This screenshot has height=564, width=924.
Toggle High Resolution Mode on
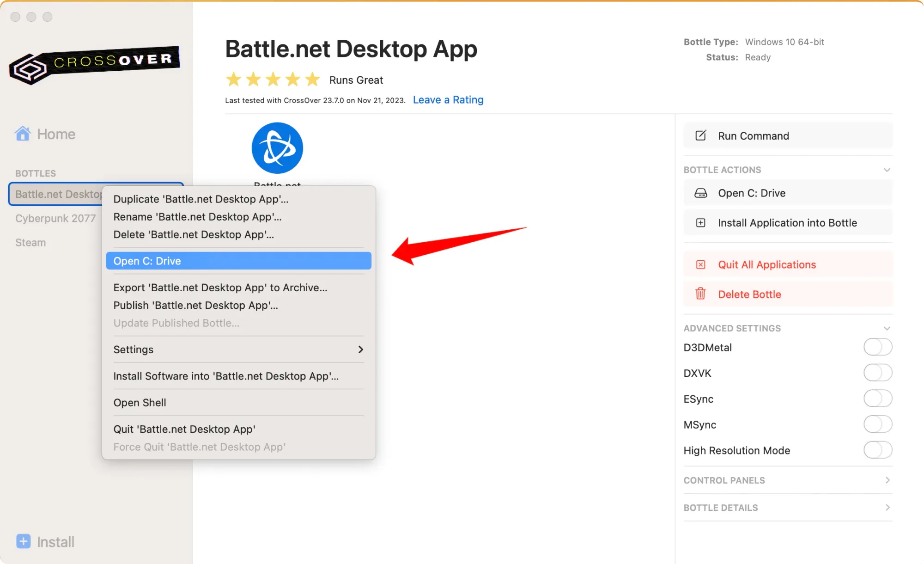click(x=877, y=450)
